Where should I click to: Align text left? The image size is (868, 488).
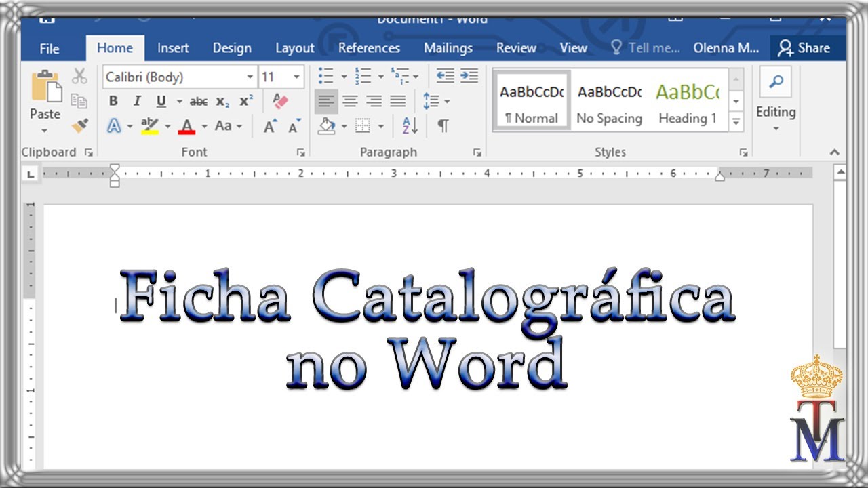click(326, 101)
